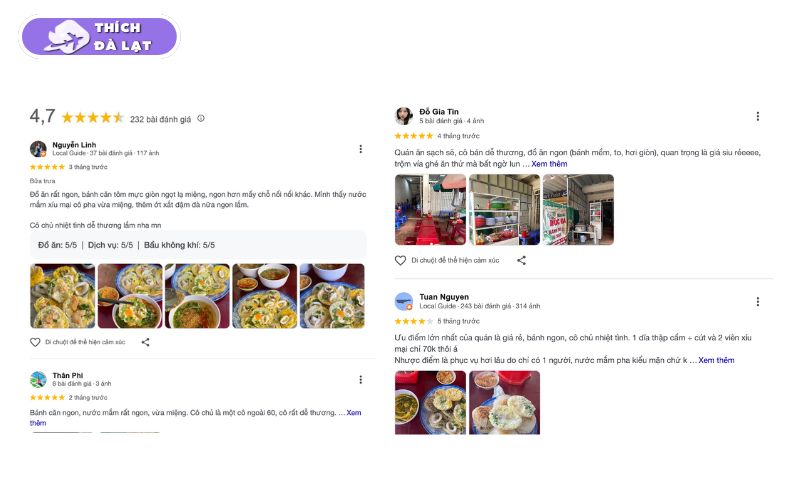Open Nguyễn Linh's profile name link
The height and width of the screenshot is (500, 800).
pos(74,145)
